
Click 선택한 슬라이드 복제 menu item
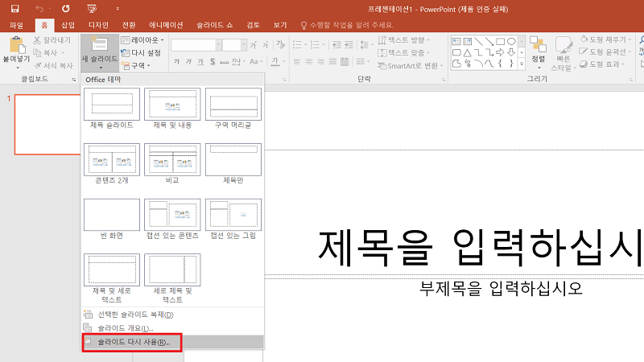tap(172, 315)
